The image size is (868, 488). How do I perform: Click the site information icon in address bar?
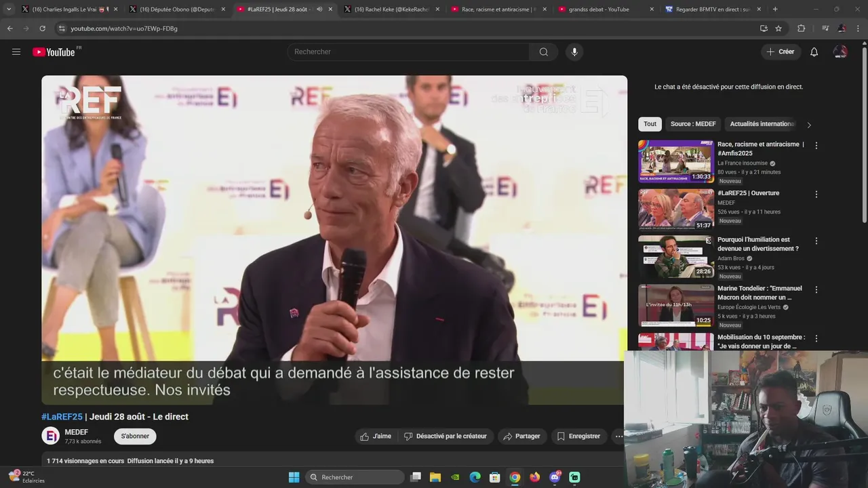62,28
